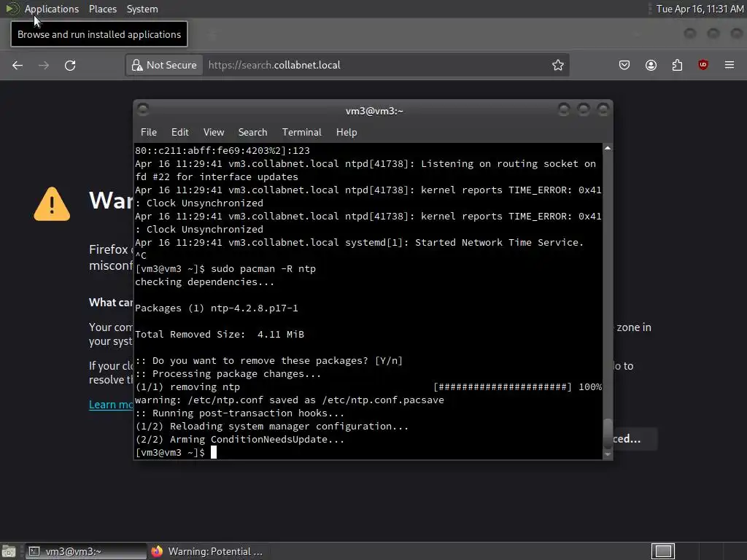747x560 pixels.
Task: Click the show desktop icon in the bottom panel
Action: point(9,551)
